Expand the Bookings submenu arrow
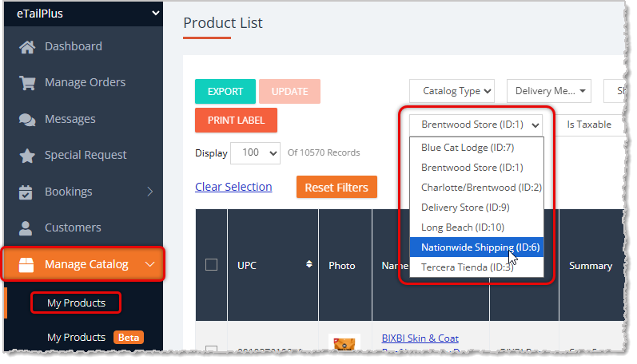 click(x=150, y=192)
